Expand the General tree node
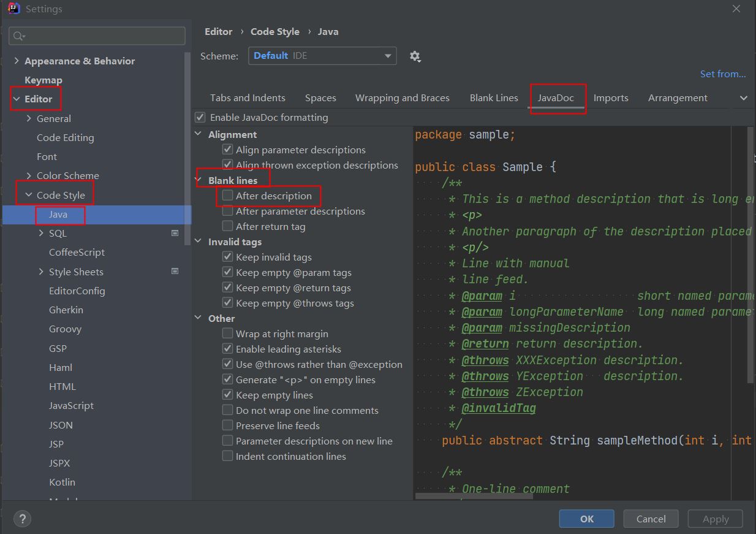Screen dimensions: 756x534 point(29,118)
